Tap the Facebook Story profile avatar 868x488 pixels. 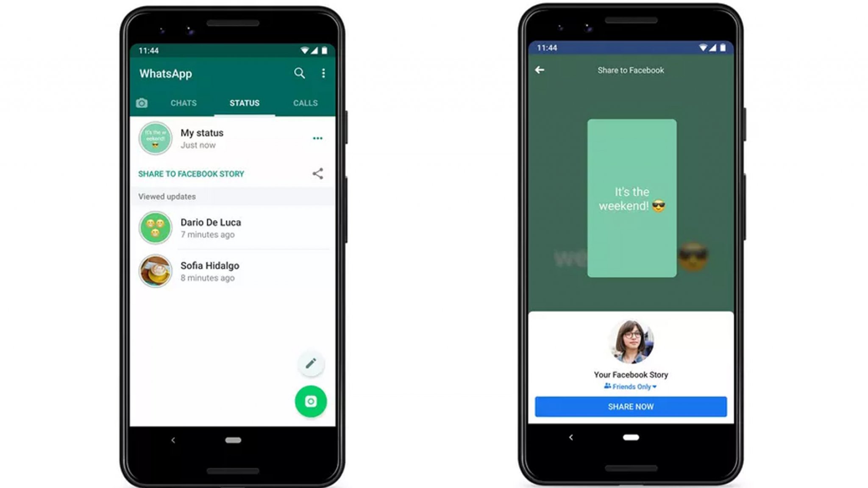(632, 342)
